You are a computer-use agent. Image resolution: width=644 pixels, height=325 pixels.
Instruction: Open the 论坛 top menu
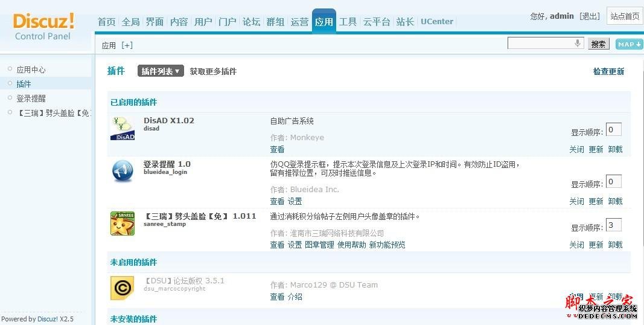[x=251, y=22]
